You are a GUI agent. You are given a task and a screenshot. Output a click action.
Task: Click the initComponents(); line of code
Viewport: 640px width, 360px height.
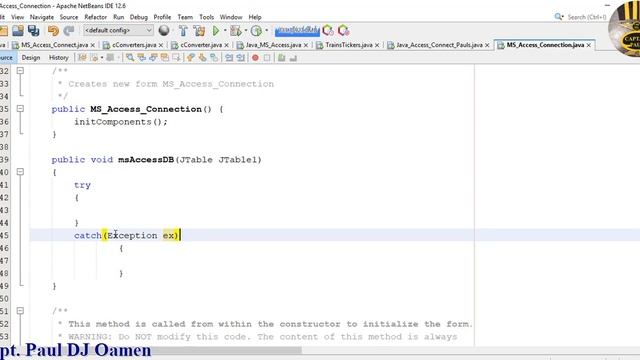tap(121, 122)
